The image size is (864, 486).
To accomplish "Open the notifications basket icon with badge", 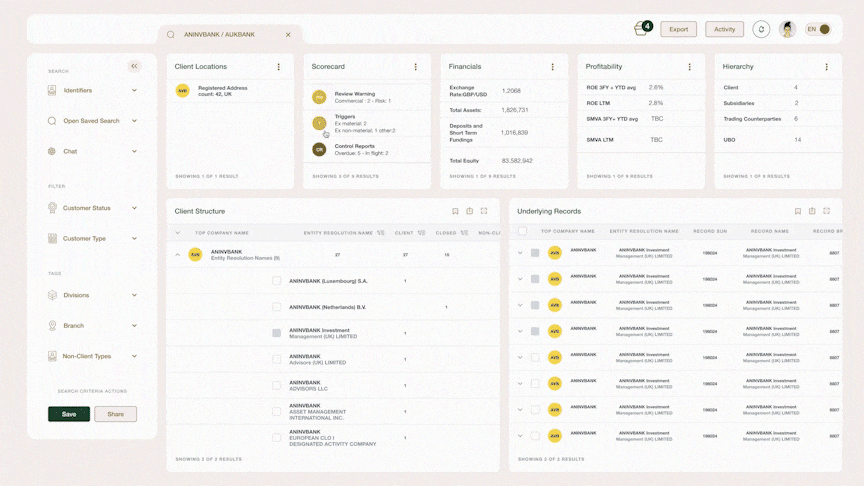I will 642,28.
